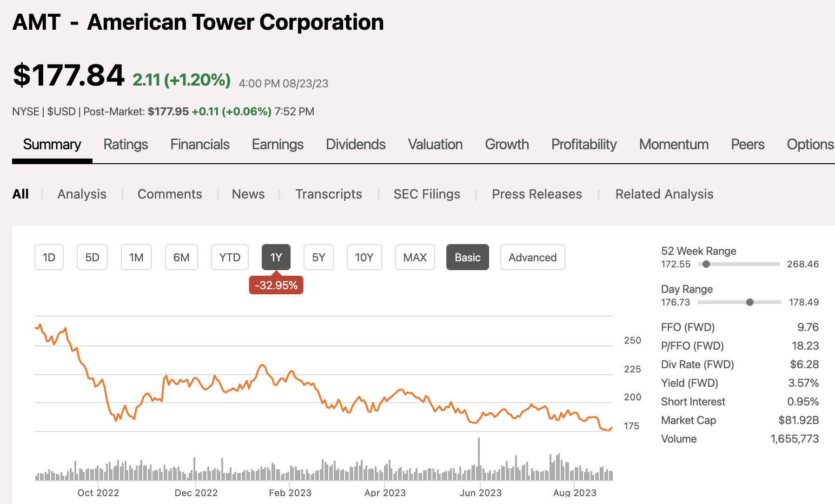
Task: Click the P/FFO (FWD) value 18.23
Action: (805, 346)
